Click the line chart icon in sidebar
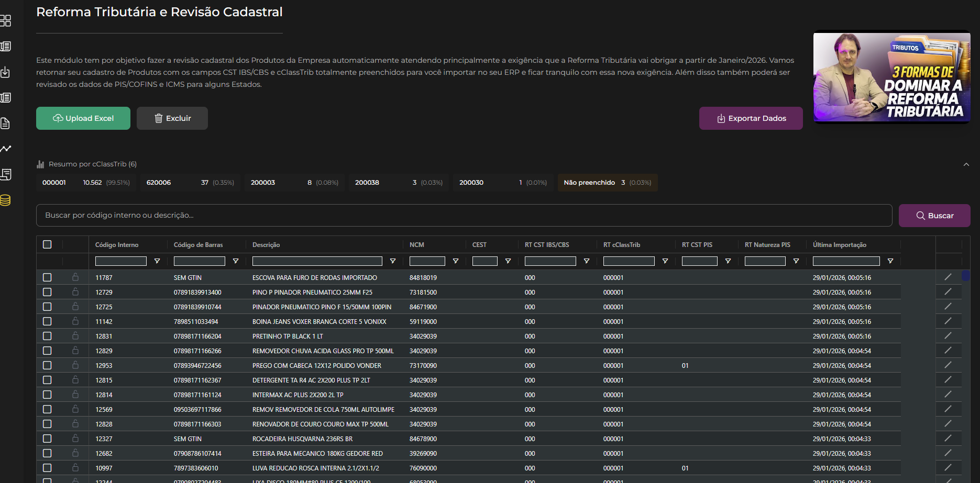Image resolution: width=980 pixels, height=483 pixels. point(6,149)
